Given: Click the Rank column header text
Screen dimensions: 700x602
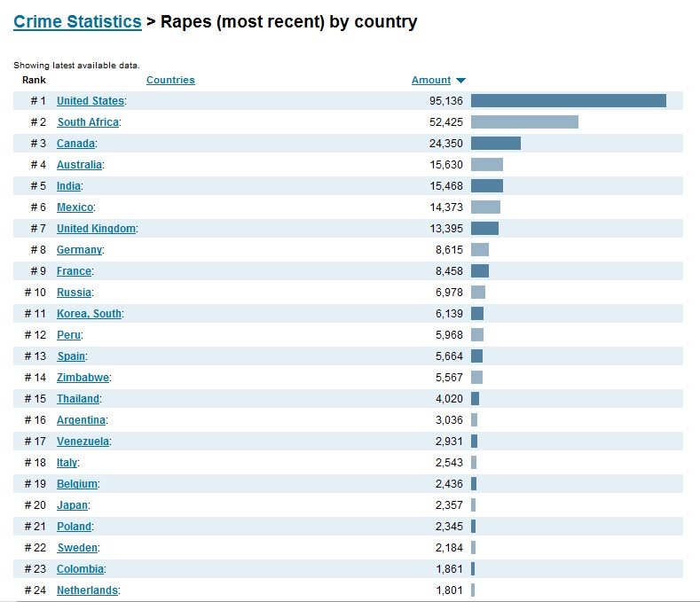Looking at the screenshot, I should click(34, 80).
